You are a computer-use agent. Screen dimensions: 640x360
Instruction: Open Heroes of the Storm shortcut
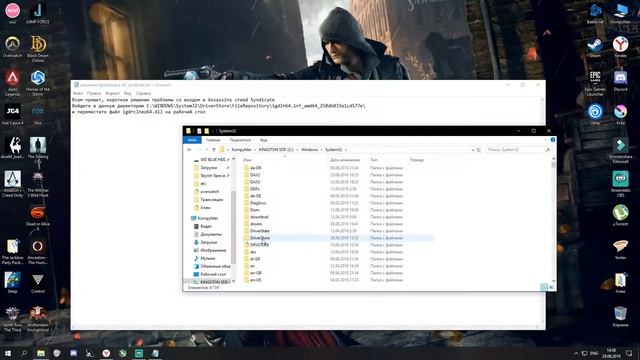coord(38,82)
